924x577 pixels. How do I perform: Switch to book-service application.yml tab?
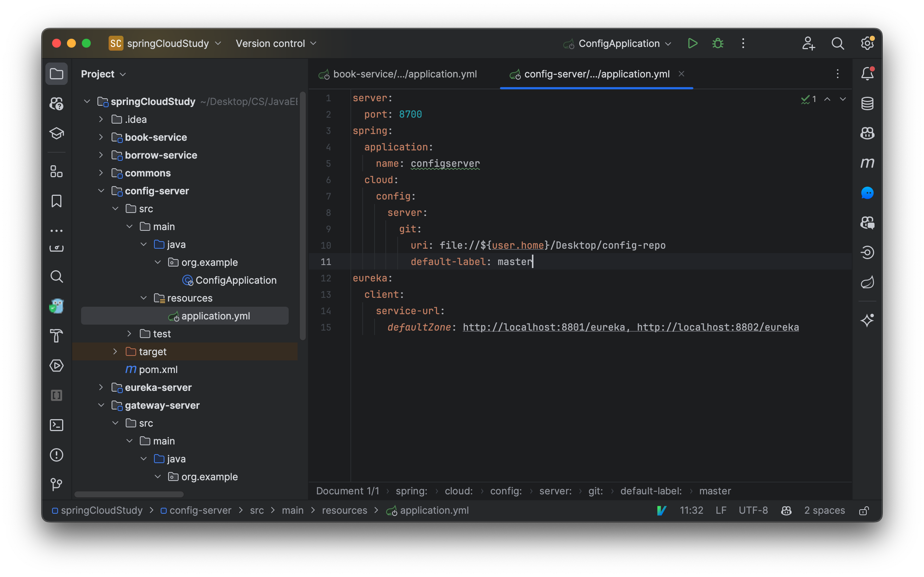[398, 74]
